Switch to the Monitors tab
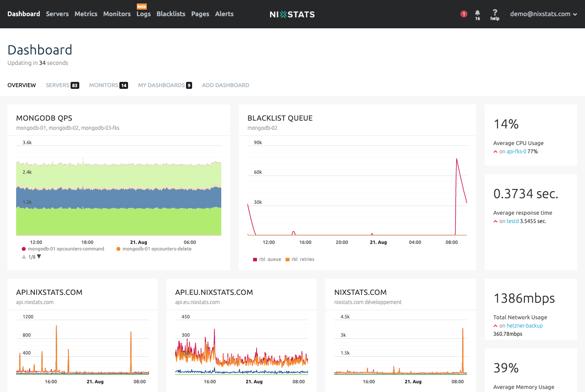This screenshot has height=392, width=585. click(108, 85)
